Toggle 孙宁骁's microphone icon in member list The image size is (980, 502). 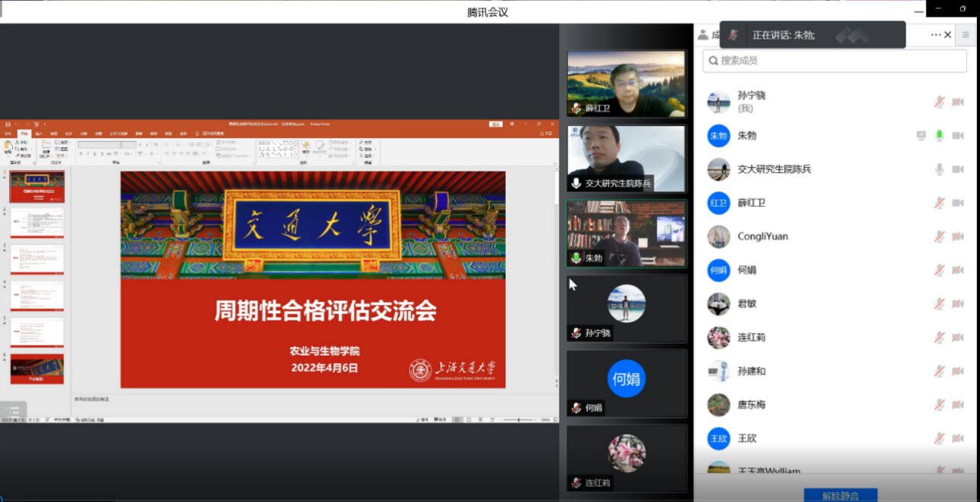pos(940,101)
